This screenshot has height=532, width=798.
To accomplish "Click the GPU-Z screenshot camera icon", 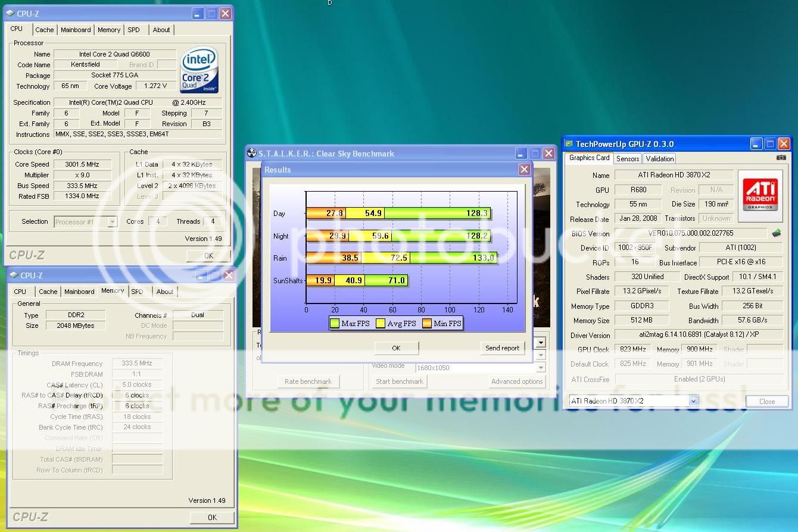I will (x=781, y=158).
